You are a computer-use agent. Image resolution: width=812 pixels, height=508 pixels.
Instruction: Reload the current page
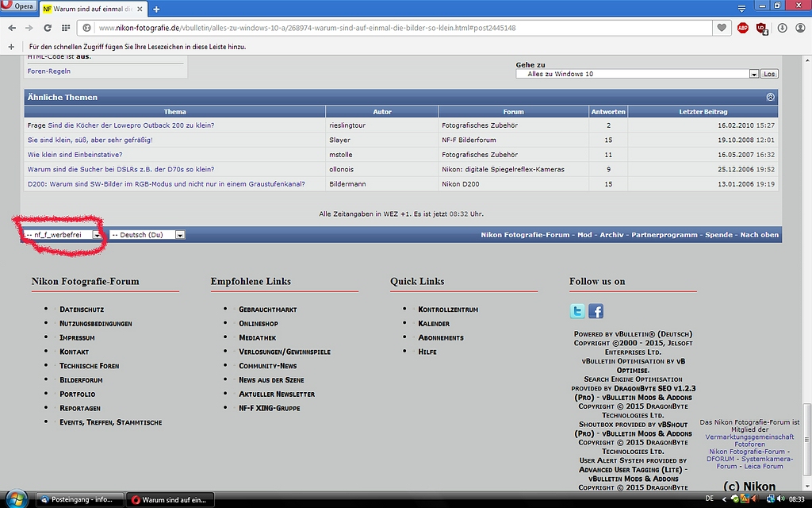47,28
